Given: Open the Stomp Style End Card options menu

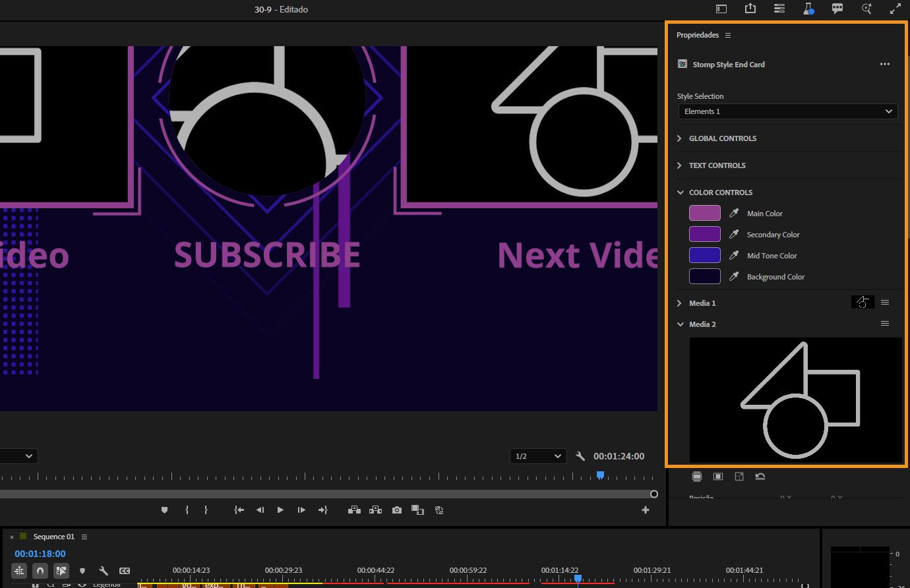Looking at the screenshot, I should click(x=885, y=64).
